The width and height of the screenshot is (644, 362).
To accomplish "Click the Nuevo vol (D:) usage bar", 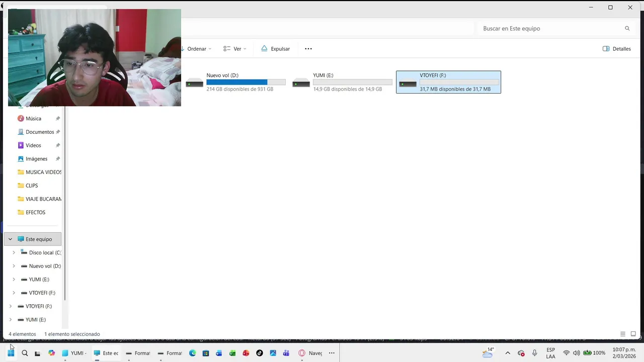I will pos(246,82).
